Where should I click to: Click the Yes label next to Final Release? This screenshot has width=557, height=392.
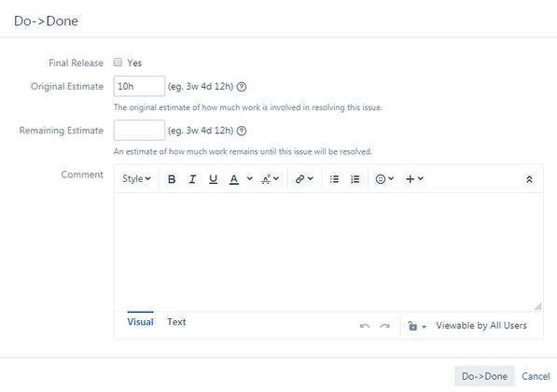[134, 63]
